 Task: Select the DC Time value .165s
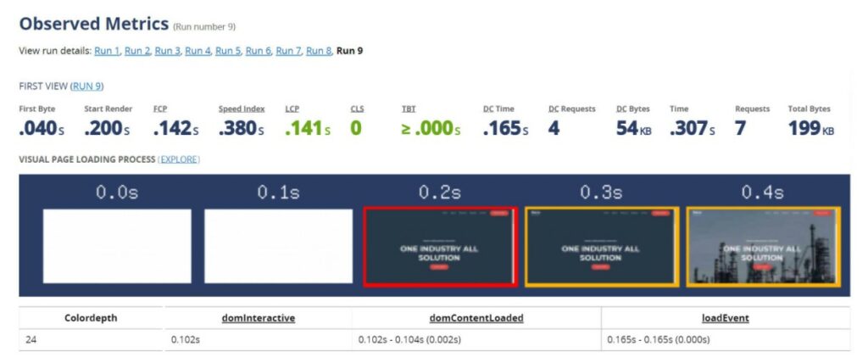pos(505,129)
